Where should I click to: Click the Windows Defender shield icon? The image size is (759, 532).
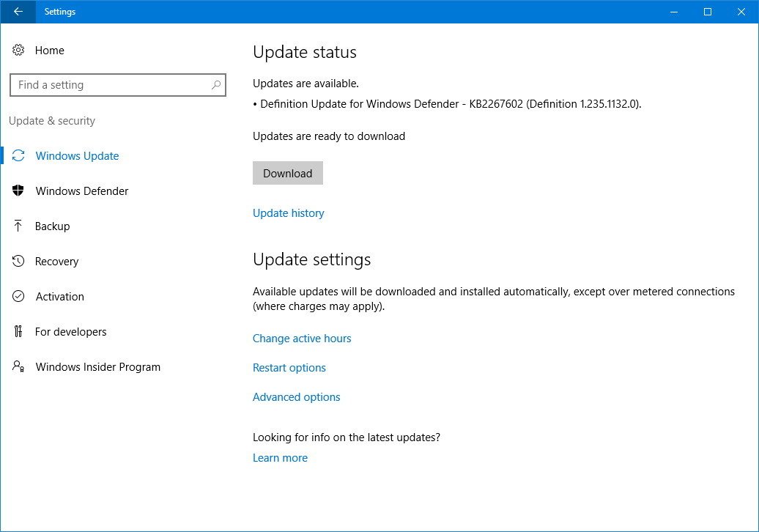[x=18, y=191]
